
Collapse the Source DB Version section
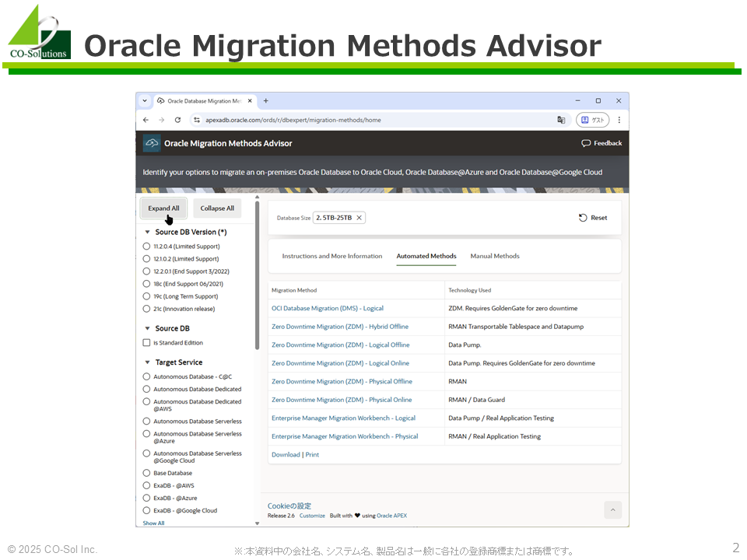[147, 232]
